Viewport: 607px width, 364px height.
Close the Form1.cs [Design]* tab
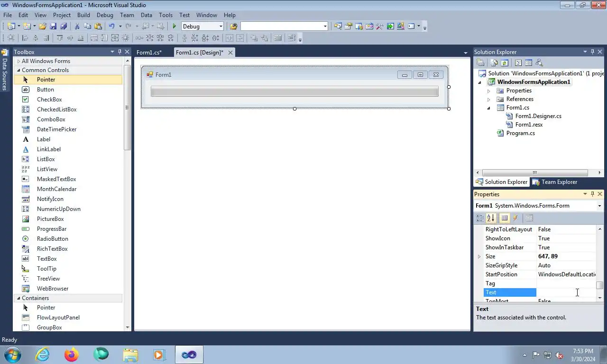(x=230, y=53)
